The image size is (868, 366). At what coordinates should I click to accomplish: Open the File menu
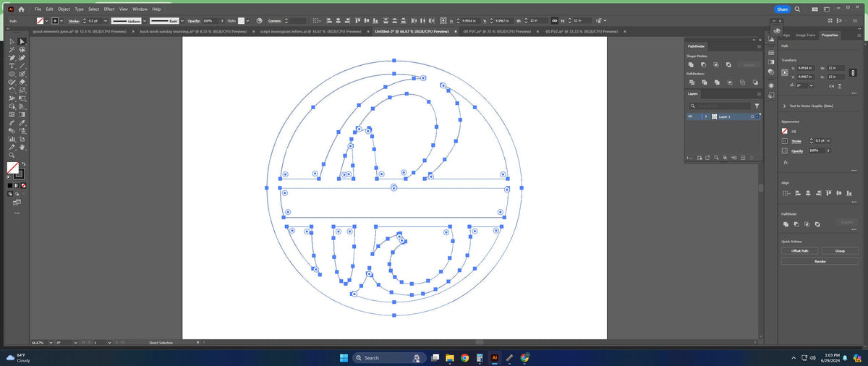(38, 9)
